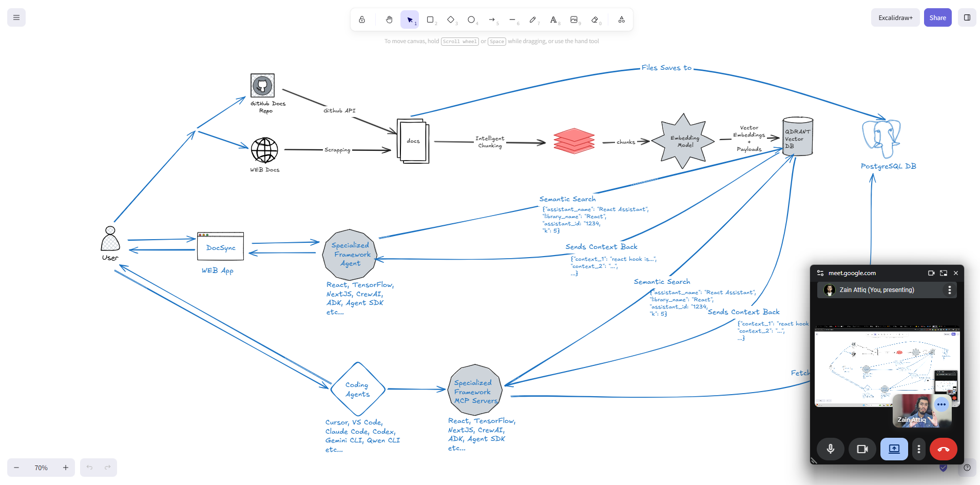Zoom in with the plus button
The width and height of the screenshot is (980, 485).
point(66,468)
